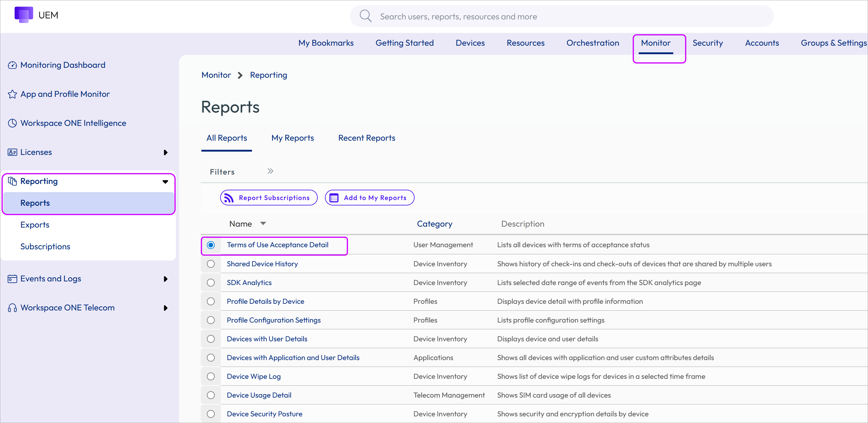Toggle the Name column sort arrow

[x=263, y=224]
